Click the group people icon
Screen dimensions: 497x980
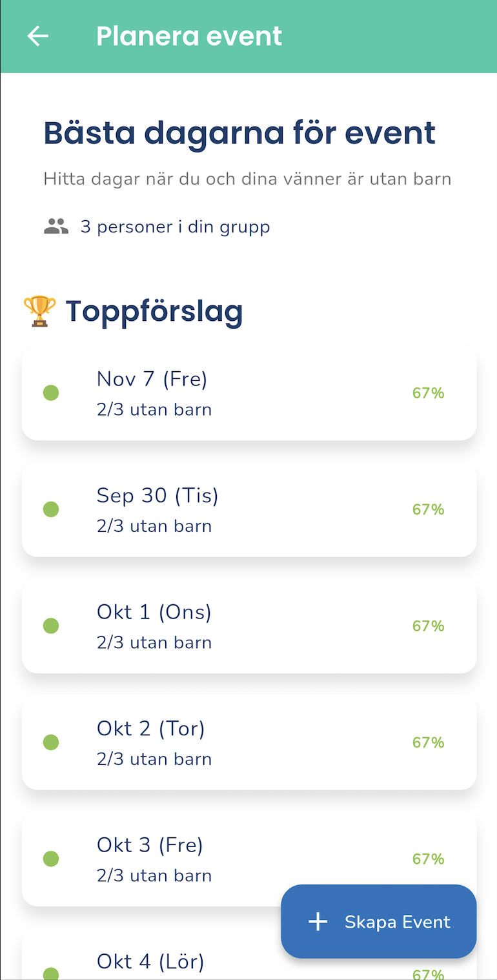point(56,227)
